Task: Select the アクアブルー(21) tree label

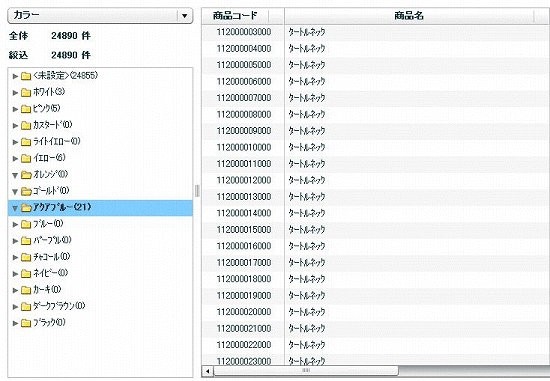Action: pos(62,207)
